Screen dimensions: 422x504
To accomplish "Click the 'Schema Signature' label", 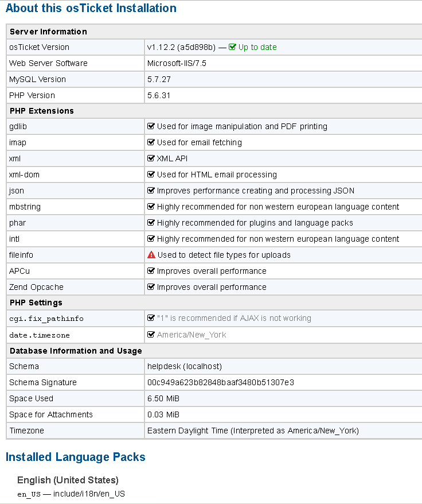I will [43, 382].
